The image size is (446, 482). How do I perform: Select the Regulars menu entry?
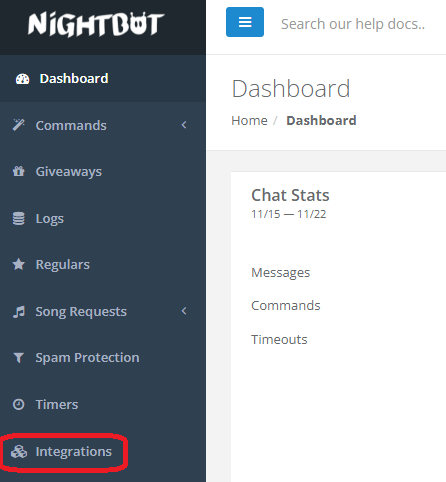[x=103, y=264]
